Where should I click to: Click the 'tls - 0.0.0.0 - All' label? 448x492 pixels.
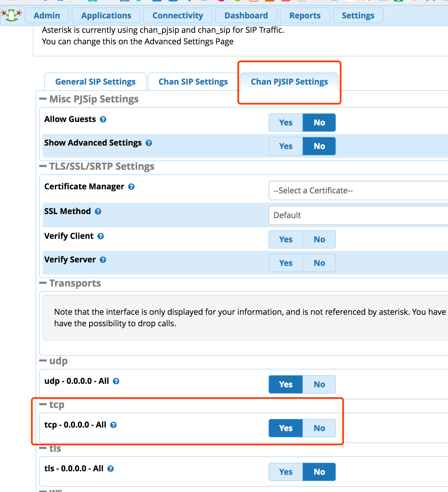74,469
